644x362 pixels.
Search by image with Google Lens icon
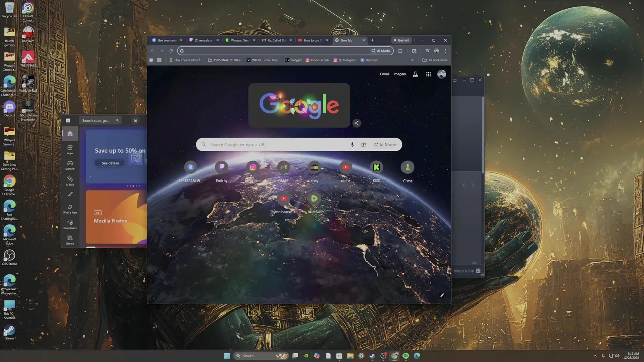pos(363,145)
